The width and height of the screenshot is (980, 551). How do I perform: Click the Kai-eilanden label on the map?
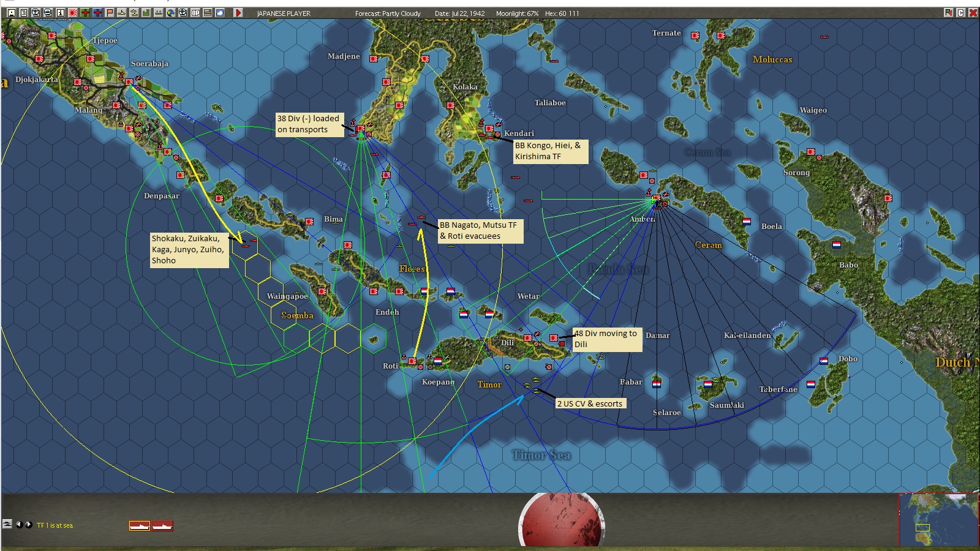pyautogui.click(x=747, y=335)
